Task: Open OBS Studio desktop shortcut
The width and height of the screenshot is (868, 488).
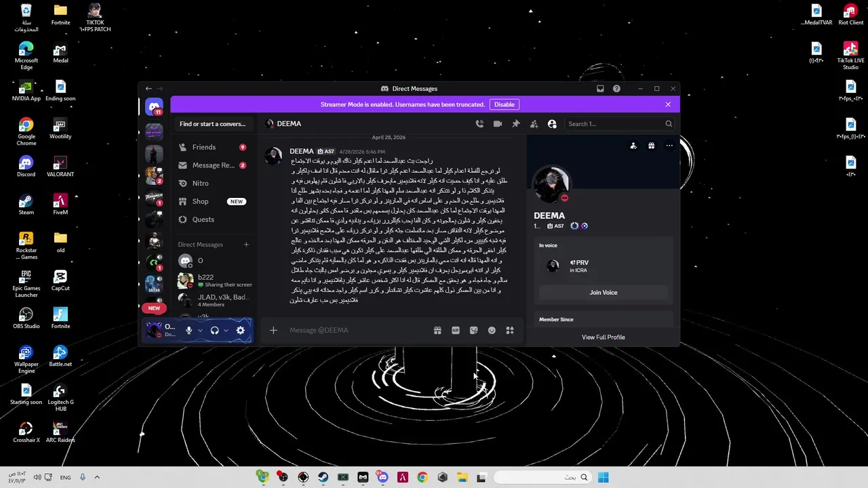Action: pyautogui.click(x=26, y=318)
